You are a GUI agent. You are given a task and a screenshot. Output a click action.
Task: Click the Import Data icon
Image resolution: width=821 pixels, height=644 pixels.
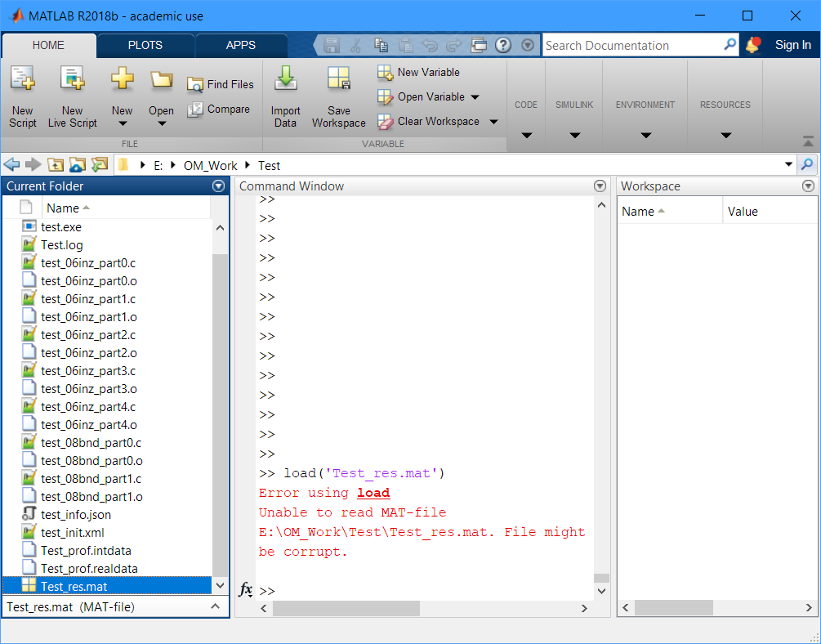coord(285,78)
